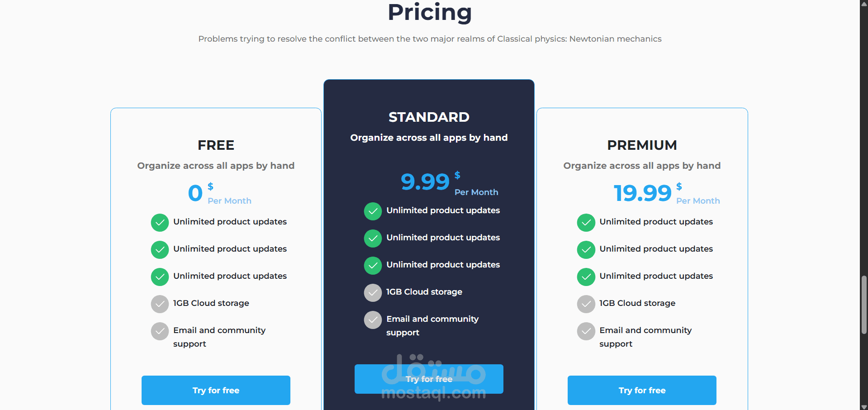Screen dimensions: 868x410
Task: Click first green check icon in STANDARD plan
Action: click(x=373, y=211)
